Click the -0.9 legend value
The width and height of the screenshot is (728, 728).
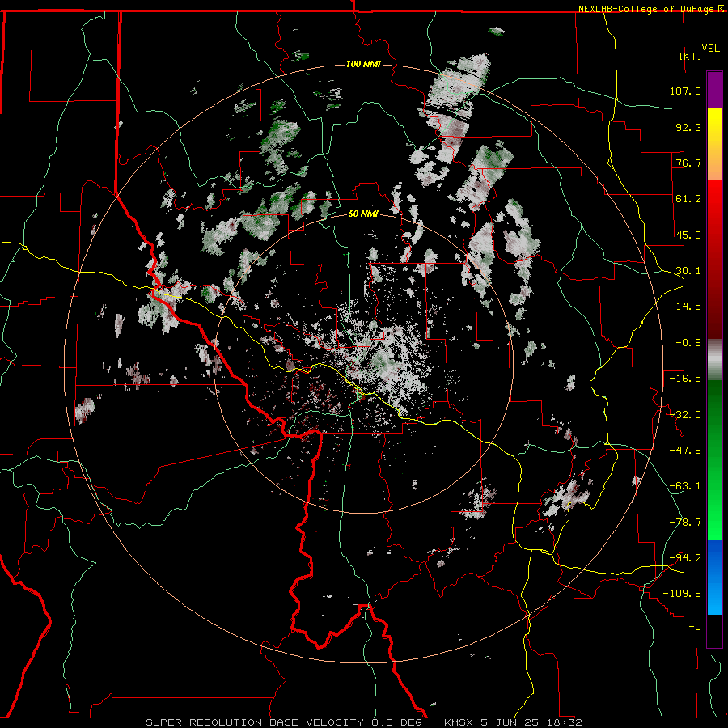coord(688,343)
